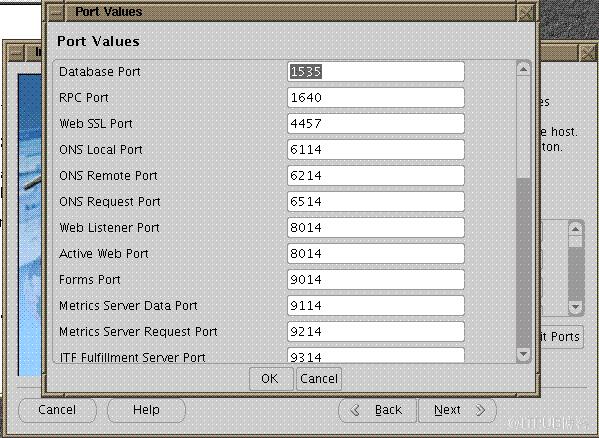Click the background list scroll down arrow
The image size is (599, 438).
coord(575,307)
